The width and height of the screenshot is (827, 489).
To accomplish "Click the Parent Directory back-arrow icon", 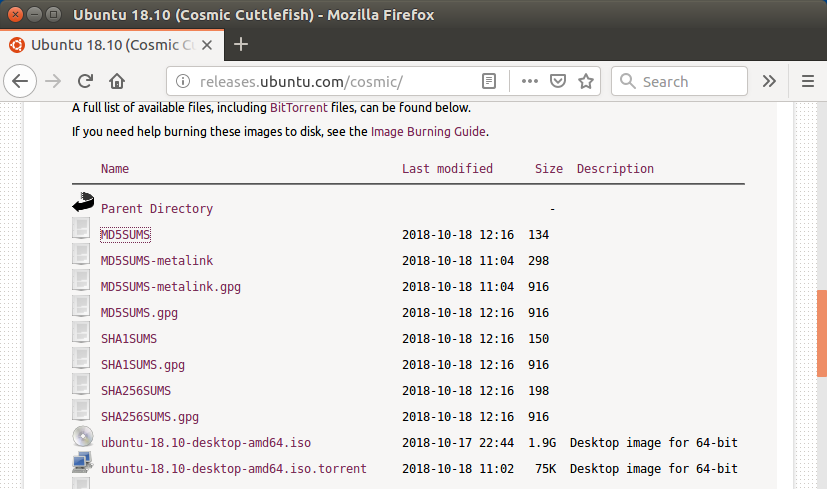I will point(83,203).
